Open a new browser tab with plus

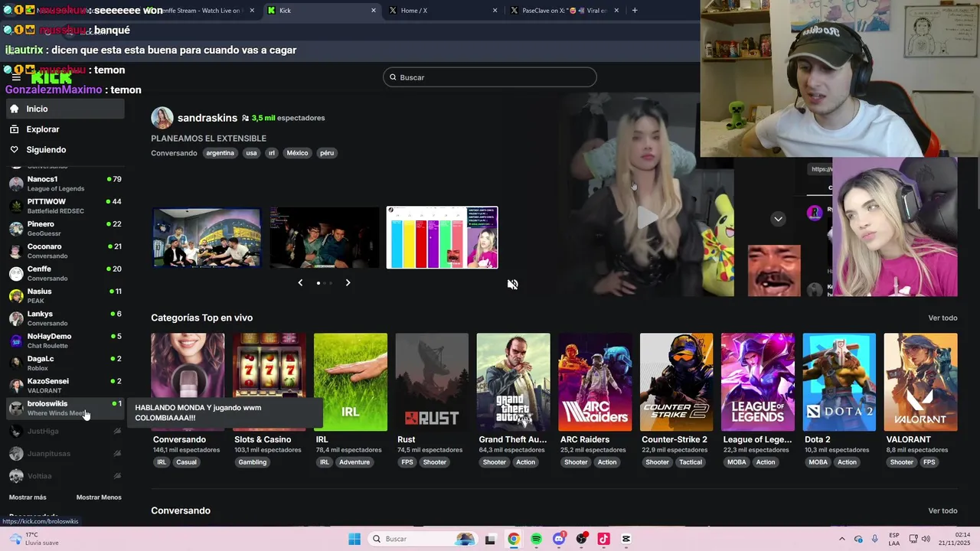(635, 11)
